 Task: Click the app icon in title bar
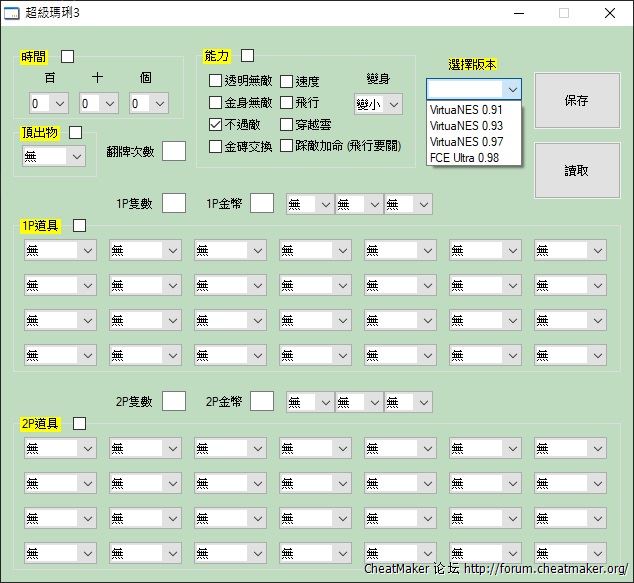[x=12, y=14]
